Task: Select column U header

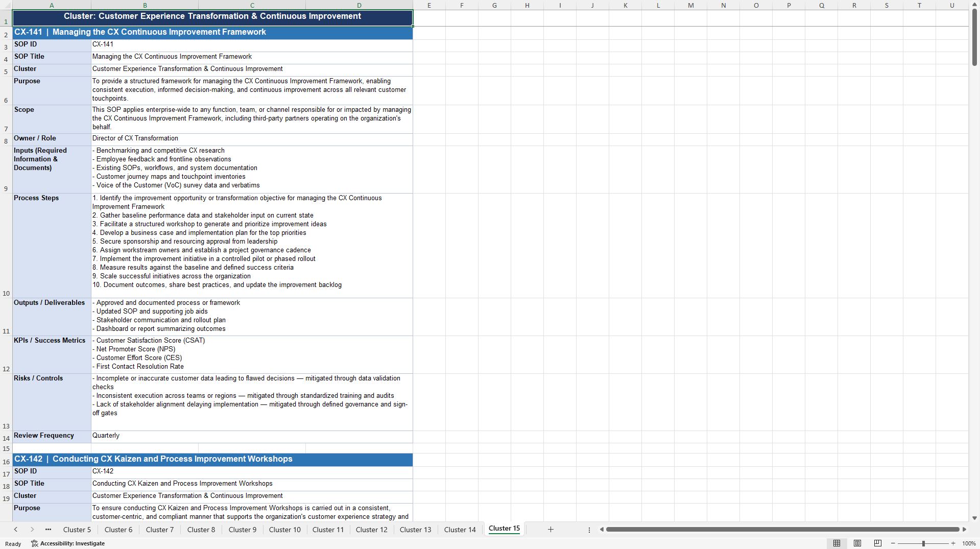Action: (x=952, y=5)
